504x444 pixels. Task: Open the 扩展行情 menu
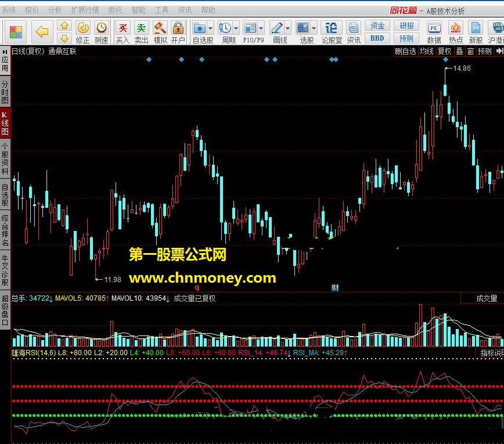[85, 10]
